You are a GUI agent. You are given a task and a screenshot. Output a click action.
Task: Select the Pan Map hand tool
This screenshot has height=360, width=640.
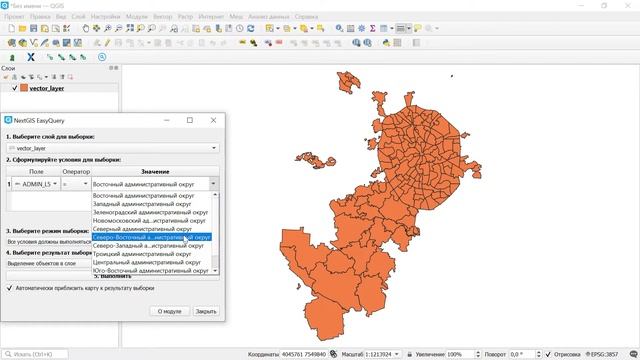(x=85, y=28)
